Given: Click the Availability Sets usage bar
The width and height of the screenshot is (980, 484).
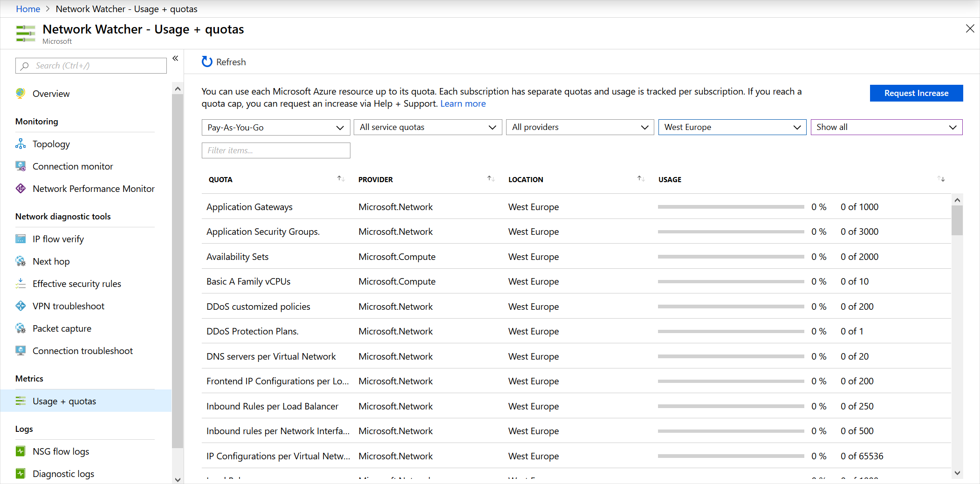Looking at the screenshot, I should [x=731, y=257].
